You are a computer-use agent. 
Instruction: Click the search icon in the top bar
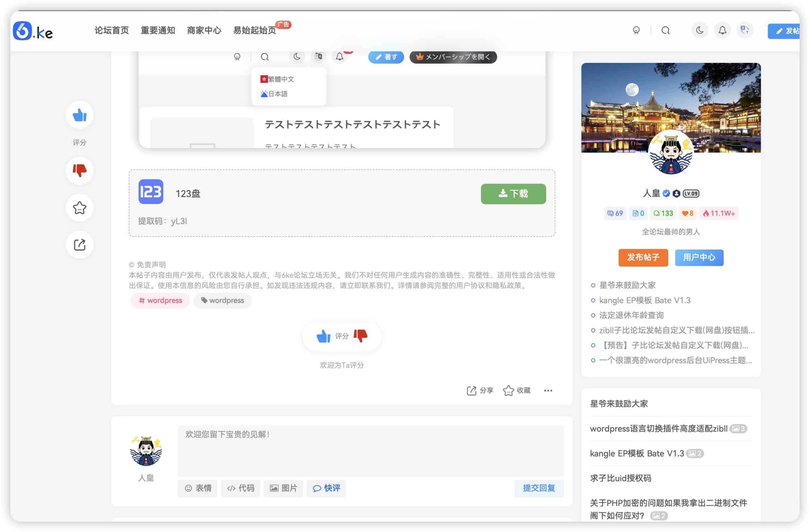[665, 30]
